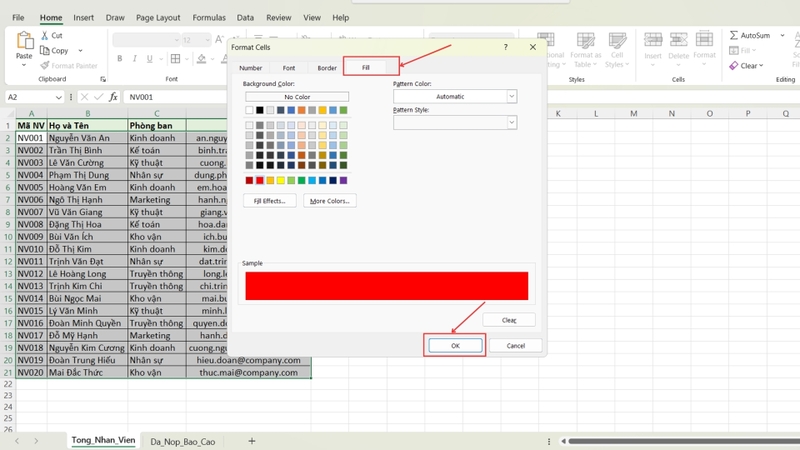The image size is (800, 450).
Task: Expand the Paste options arrow
Action: [24, 65]
